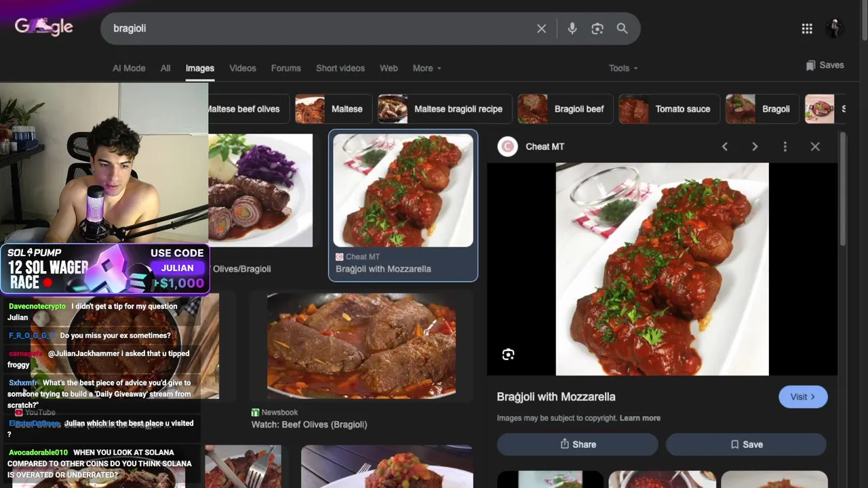The image size is (868, 488).
Task: Click Cheat MT site icon in preview header
Action: click(507, 146)
